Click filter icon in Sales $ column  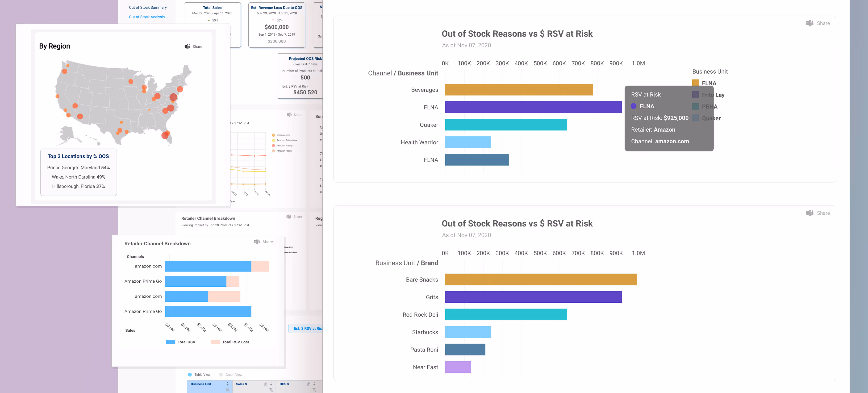click(271, 390)
